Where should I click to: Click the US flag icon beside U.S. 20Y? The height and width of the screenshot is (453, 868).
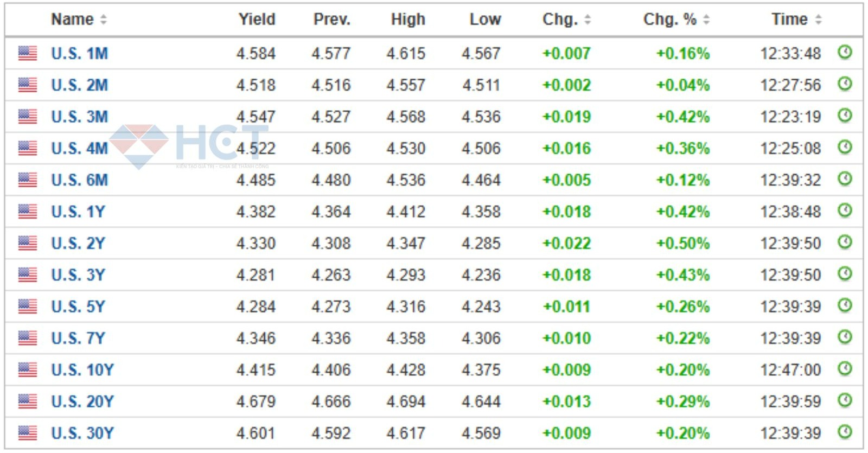click(x=28, y=401)
